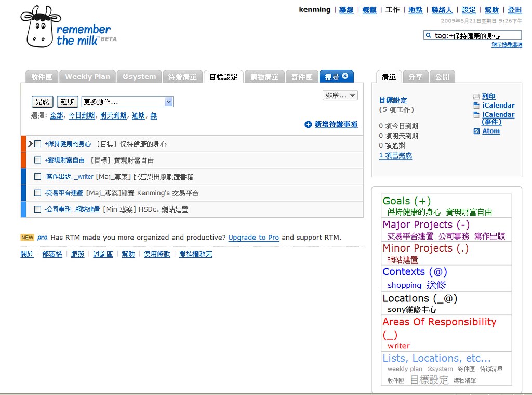Click the 顯示搜尋選項 link
532x395 pixels.
(507, 45)
